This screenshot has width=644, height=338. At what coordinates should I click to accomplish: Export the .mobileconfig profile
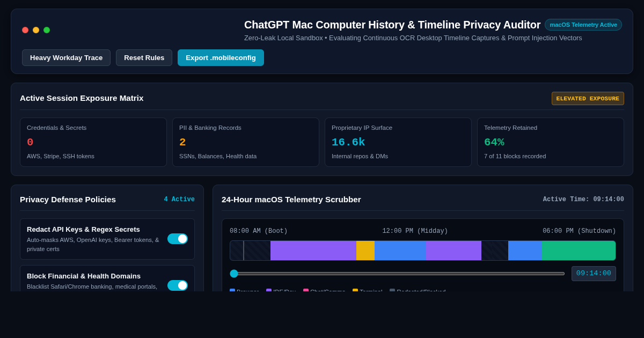221,58
